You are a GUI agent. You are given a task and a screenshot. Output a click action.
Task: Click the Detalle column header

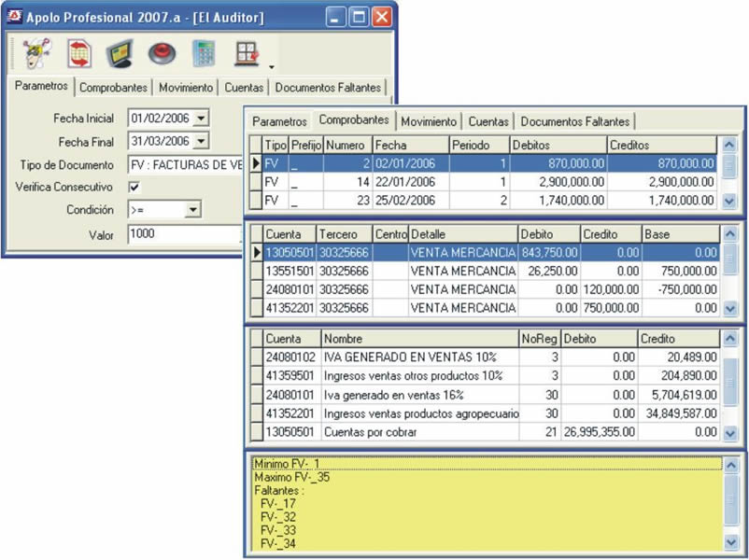tap(463, 234)
